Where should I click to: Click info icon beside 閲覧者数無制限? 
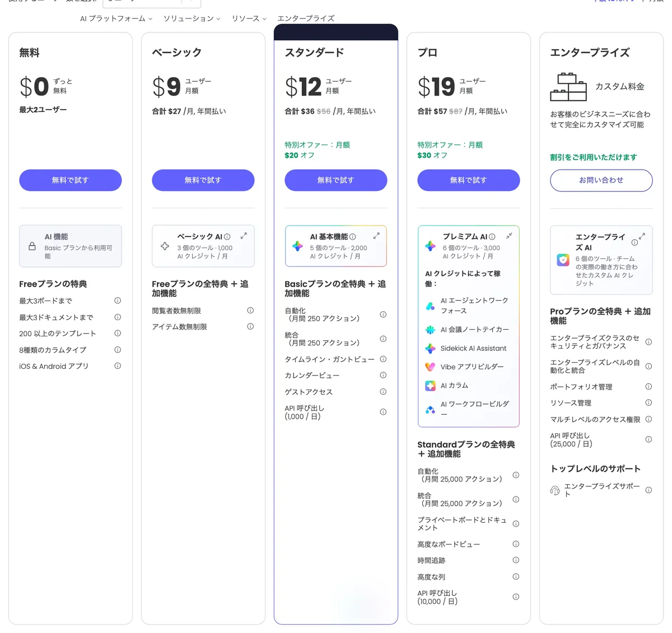(x=250, y=310)
